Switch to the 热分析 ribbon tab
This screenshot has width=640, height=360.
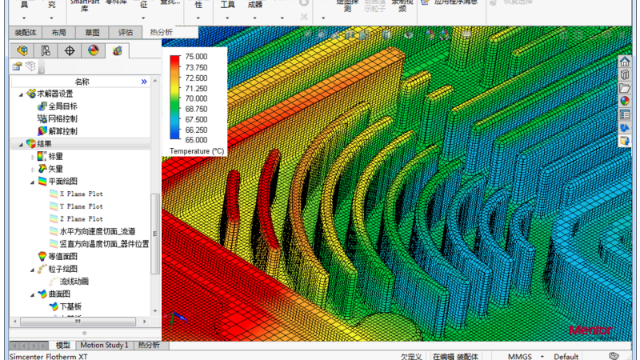click(162, 32)
